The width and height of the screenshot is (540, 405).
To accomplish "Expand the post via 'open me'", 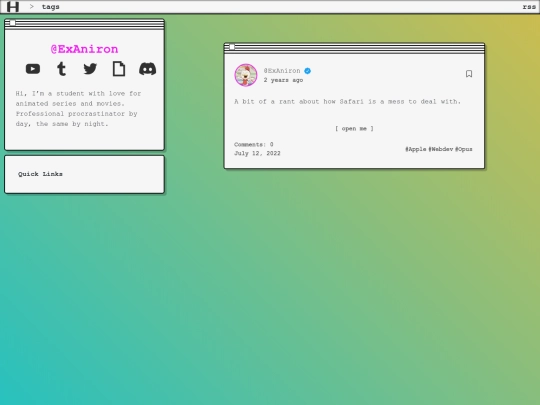I will pos(354,128).
